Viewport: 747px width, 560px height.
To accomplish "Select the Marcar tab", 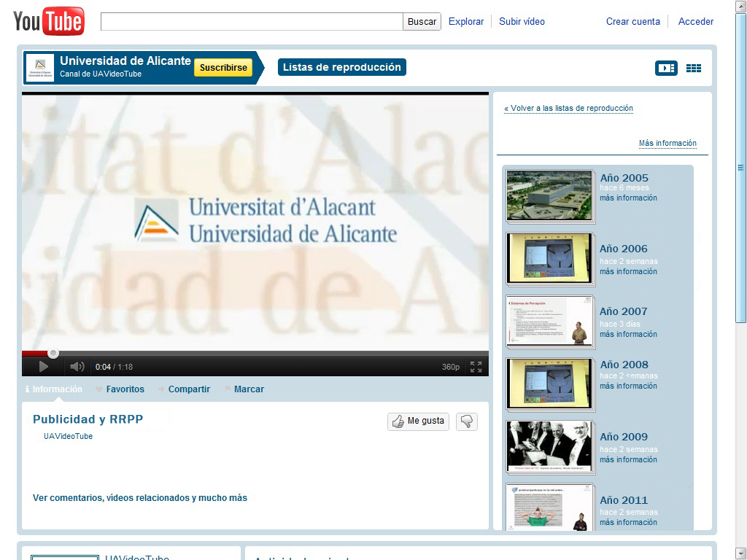I will tap(245, 389).
